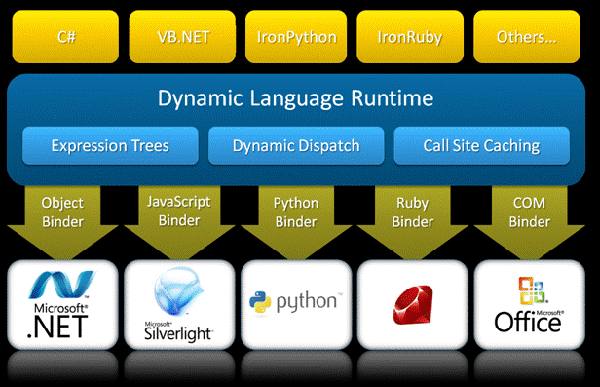The image size is (600, 387).
Task: Select the Expression Trees block
Action: [110, 146]
